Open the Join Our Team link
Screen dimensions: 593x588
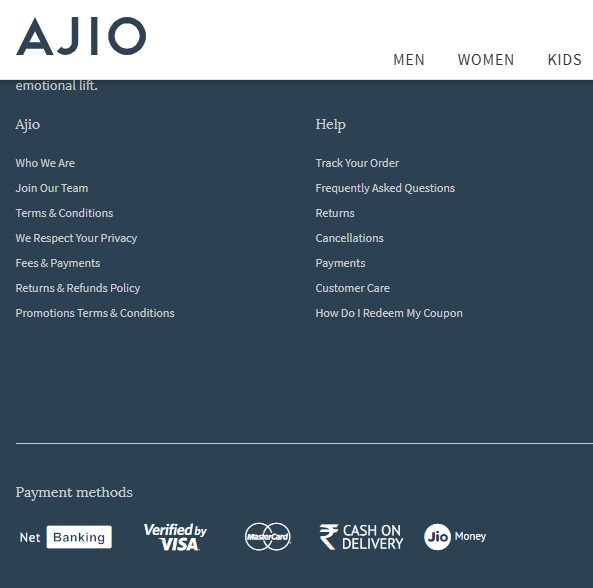tap(52, 188)
